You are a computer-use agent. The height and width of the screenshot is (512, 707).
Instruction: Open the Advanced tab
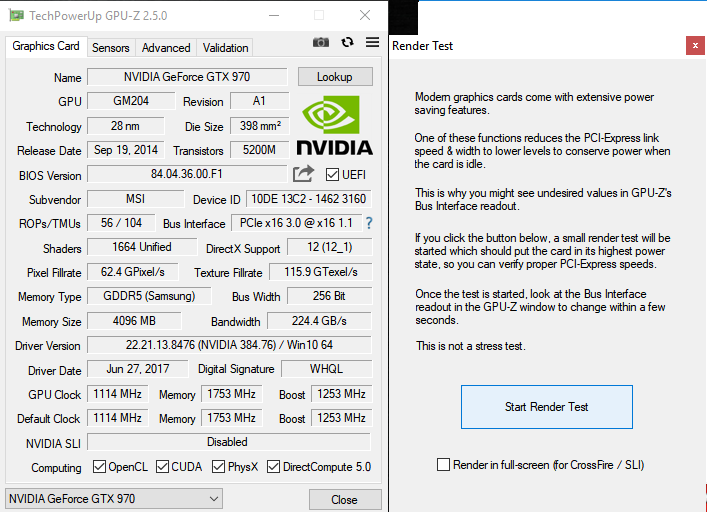tap(166, 48)
